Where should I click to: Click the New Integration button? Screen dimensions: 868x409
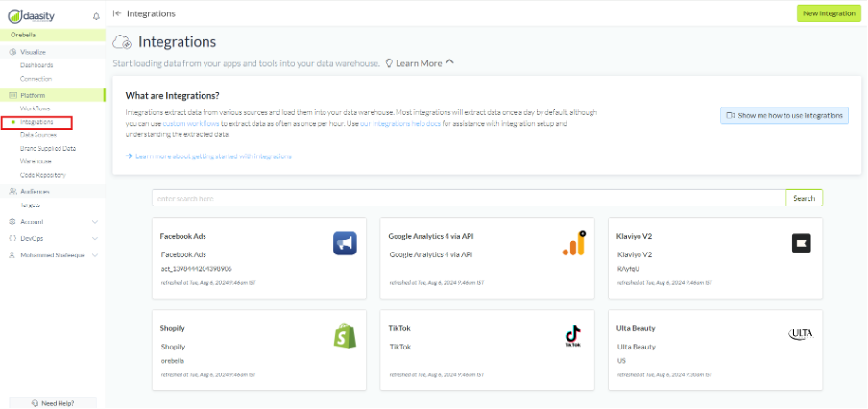(x=828, y=13)
